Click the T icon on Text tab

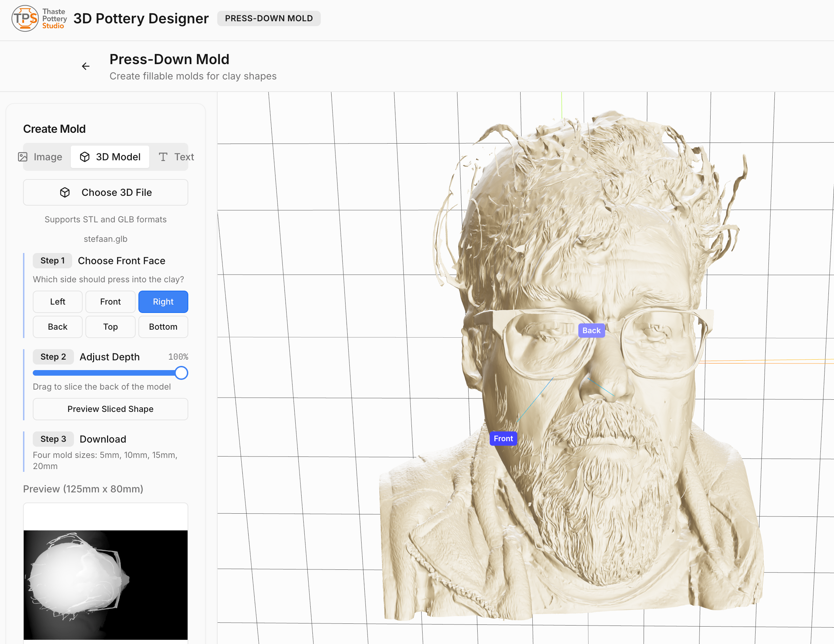click(163, 157)
